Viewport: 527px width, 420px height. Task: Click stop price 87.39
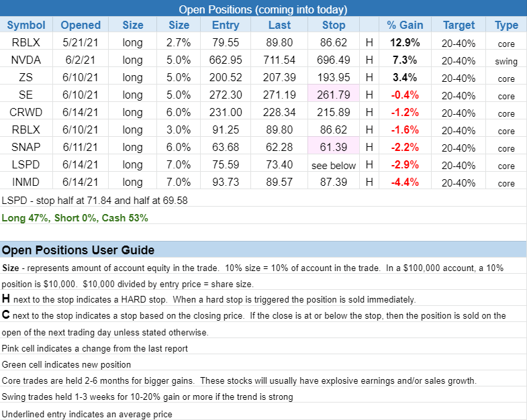(334, 182)
